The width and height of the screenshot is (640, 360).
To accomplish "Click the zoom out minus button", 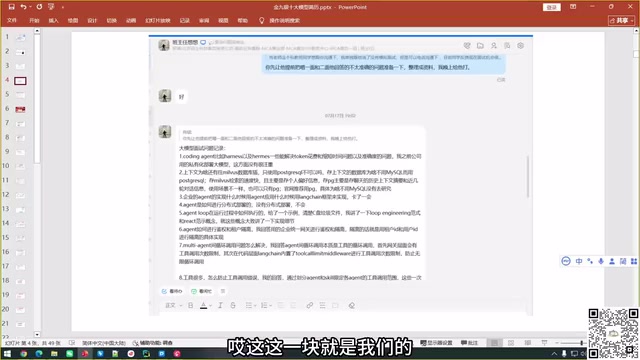I will coord(558,343).
